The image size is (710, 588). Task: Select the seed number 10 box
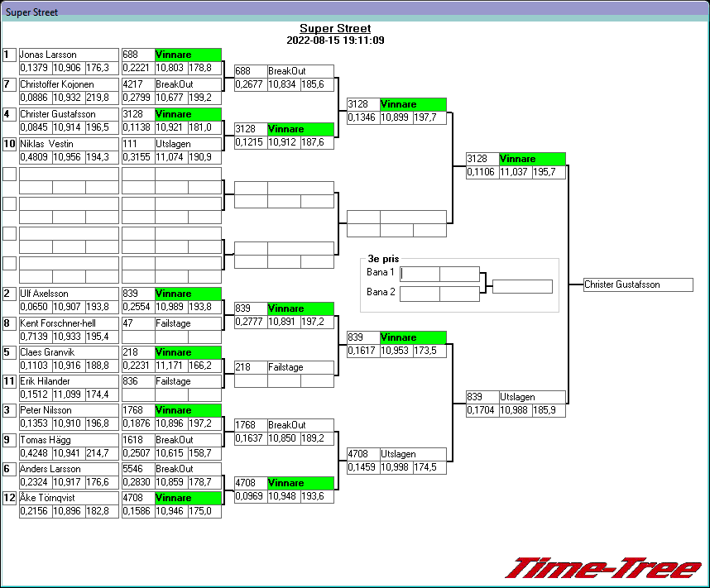point(10,144)
